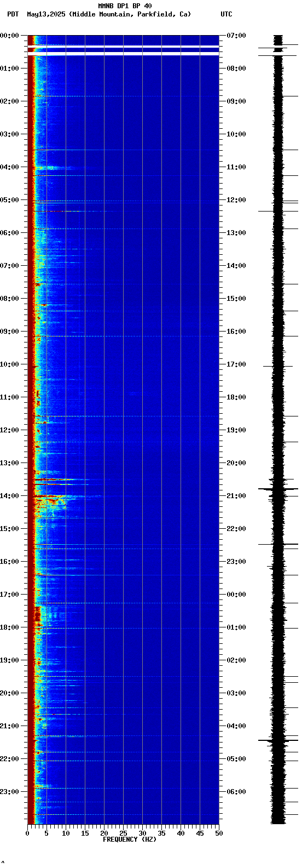
Task: Click the frequency axis tick '15'
Action: click(x=85, y=833)
